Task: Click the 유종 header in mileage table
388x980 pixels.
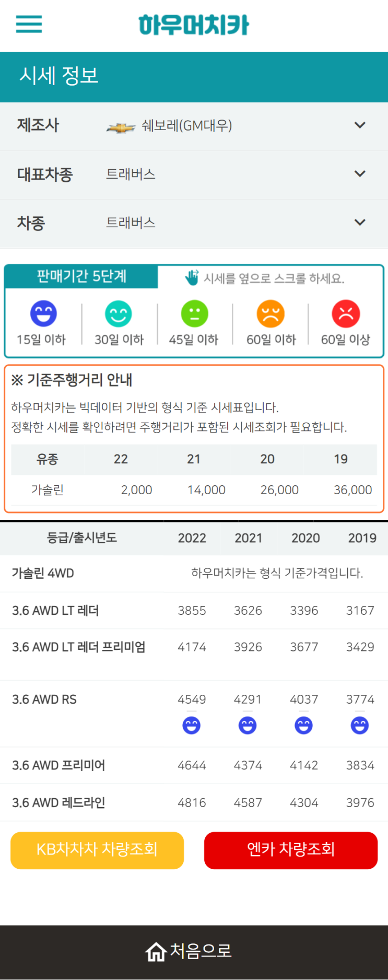Action: tap(48, 459)
